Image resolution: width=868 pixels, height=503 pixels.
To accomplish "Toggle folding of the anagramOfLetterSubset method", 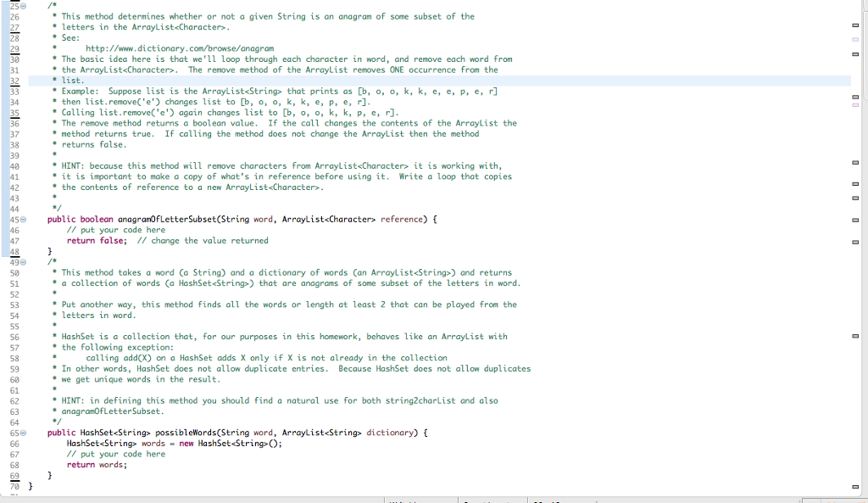I will [23, 219].
